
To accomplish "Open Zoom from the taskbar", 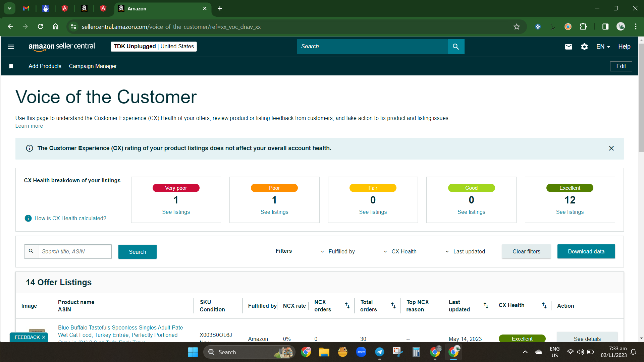I will (361, 352).
